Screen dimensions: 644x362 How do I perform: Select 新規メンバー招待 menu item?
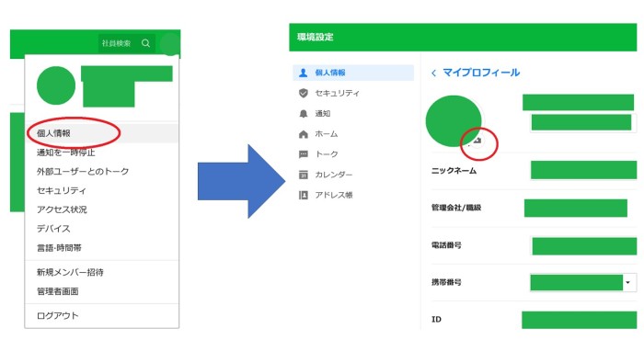(x=70, y=272)
